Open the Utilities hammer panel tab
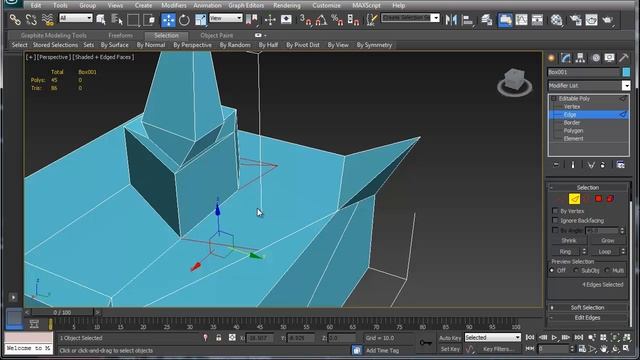Viewport: 640px width, 360px height. tap(624, 58)
